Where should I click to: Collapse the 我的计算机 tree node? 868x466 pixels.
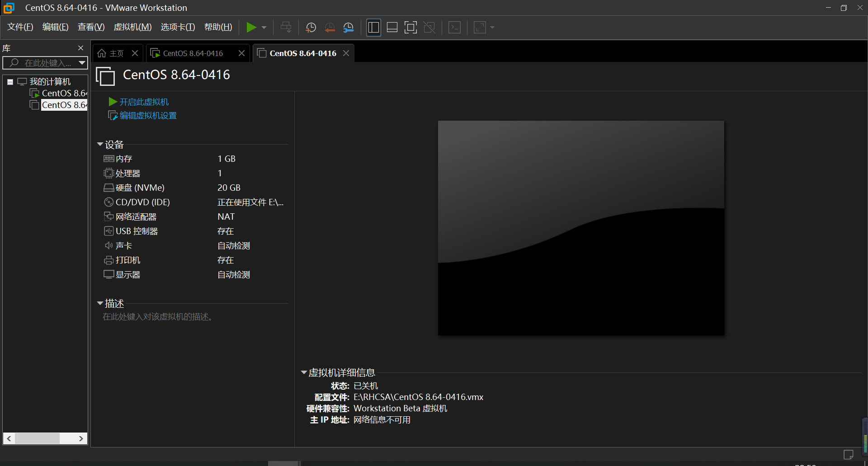coord(10,82)
